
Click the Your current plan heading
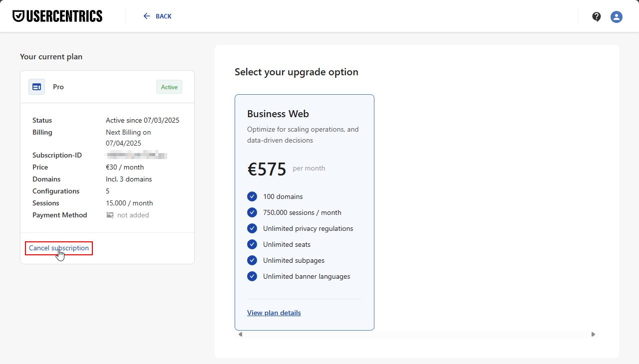tap(51, 57)
